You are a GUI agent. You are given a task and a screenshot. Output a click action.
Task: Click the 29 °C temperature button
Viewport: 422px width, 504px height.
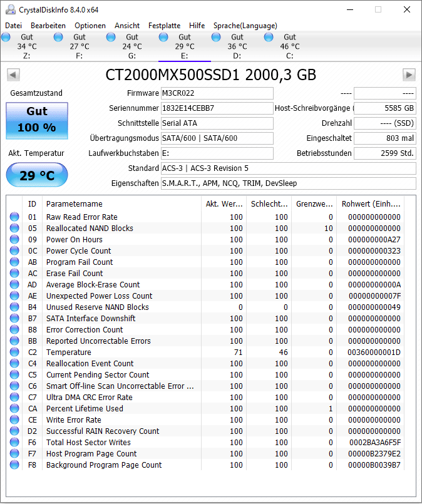click(37, 175)
